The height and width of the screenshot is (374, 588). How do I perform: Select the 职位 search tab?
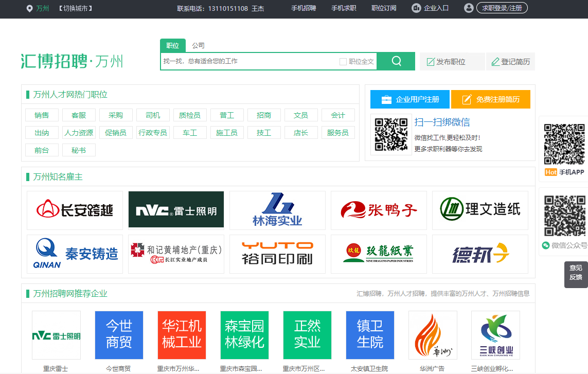point(172,45)
